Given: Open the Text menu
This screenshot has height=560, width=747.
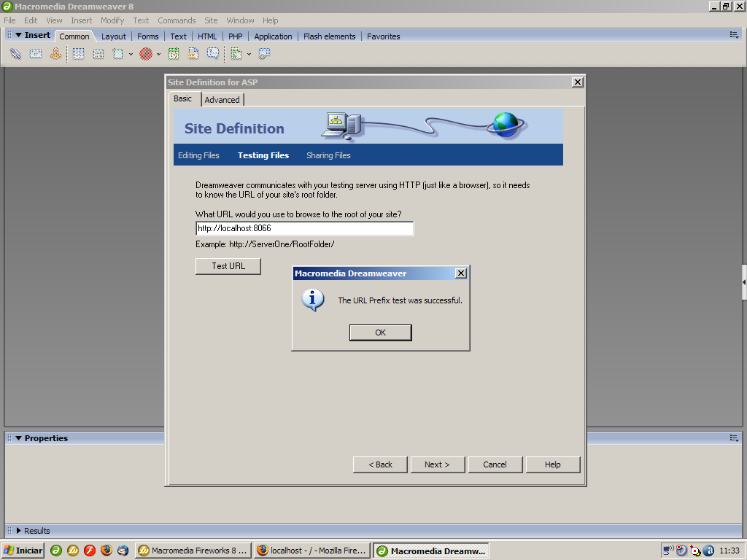Looking at the screenshot, I should pos(141,20).
